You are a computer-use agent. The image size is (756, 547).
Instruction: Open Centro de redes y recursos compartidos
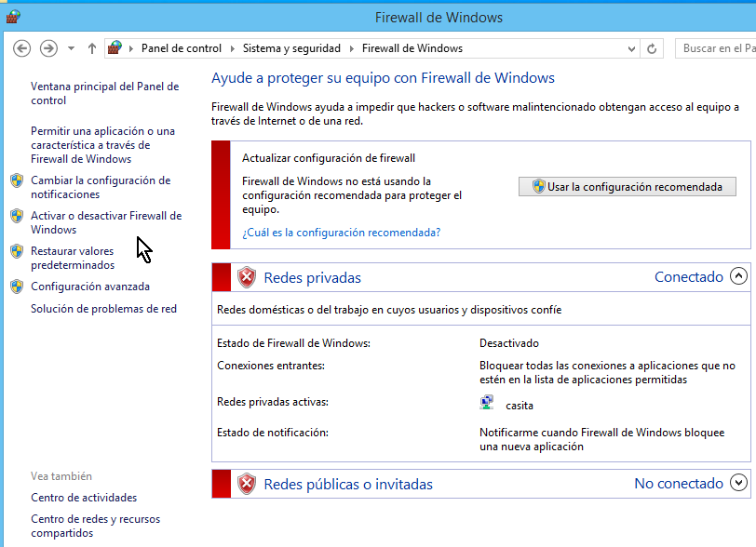coord(96,526)
